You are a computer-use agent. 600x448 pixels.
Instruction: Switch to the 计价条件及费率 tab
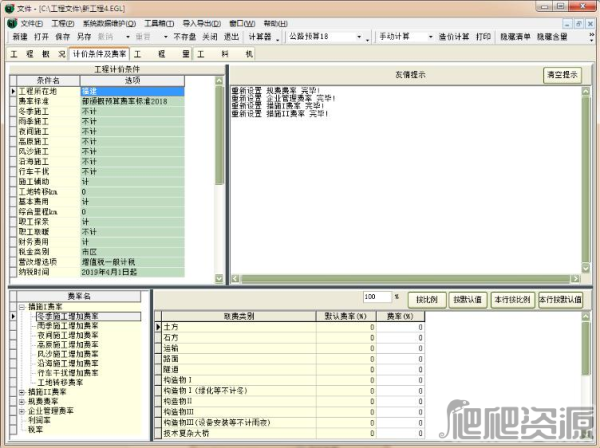[x=99, y=54]
